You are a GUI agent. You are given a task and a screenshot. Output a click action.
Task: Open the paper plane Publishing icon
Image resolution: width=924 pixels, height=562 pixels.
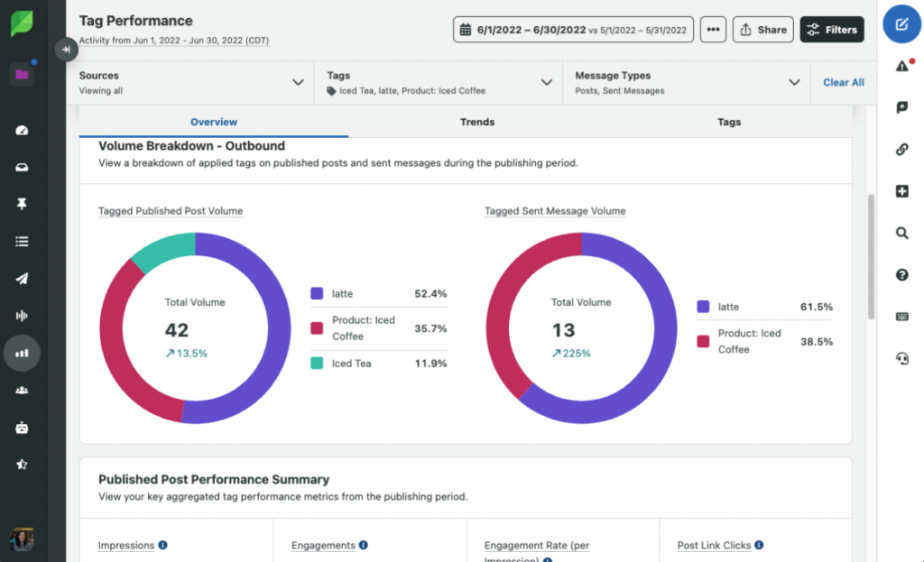pos(23,279)
